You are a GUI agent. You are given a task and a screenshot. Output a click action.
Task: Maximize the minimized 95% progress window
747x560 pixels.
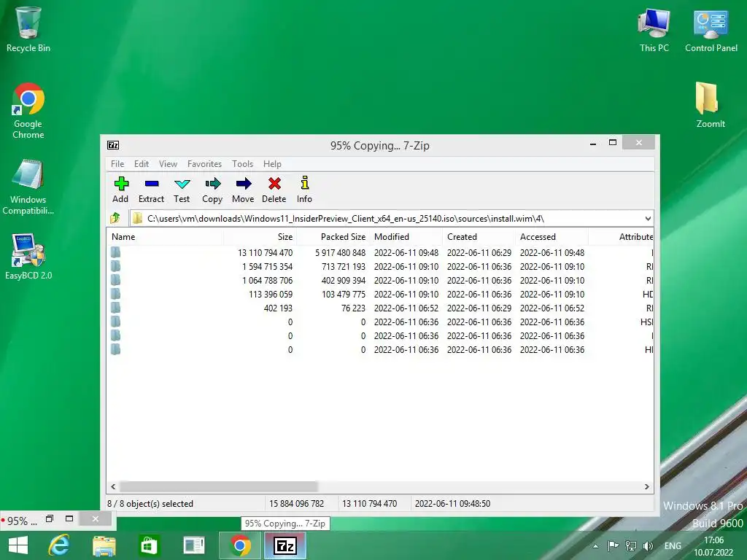coord(69,518)
